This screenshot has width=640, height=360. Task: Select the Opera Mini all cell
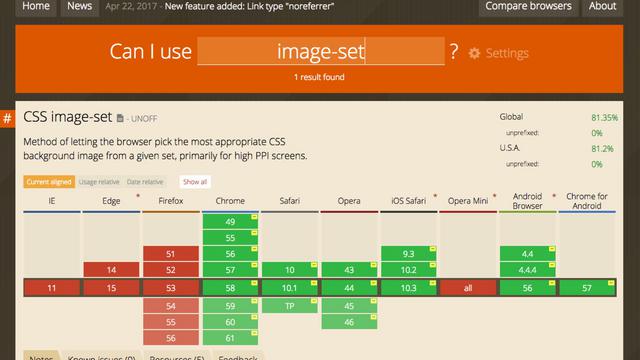tap(468, 288)
